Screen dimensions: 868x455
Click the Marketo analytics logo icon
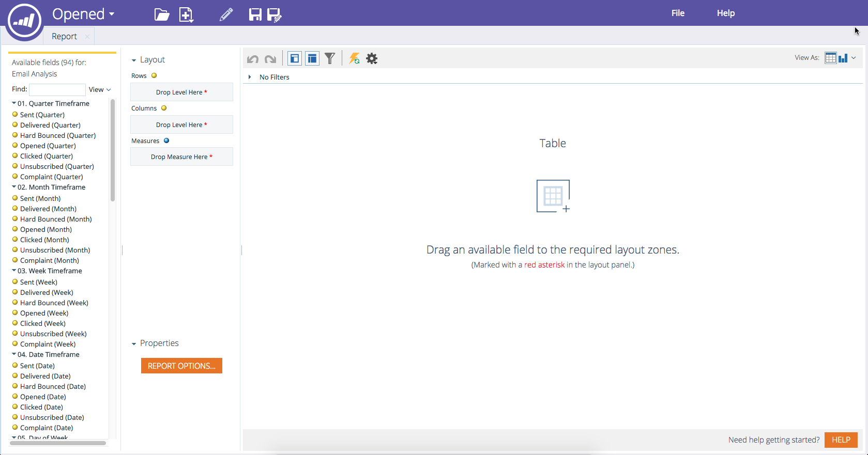click(24, 21)
